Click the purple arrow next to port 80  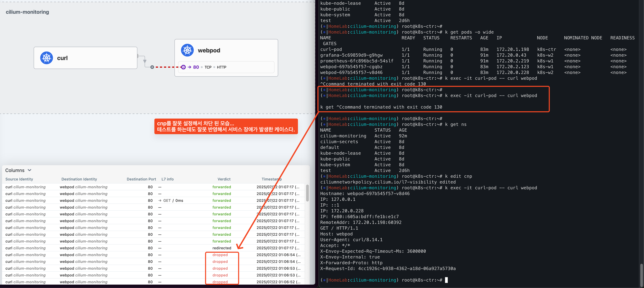(189, 67)
